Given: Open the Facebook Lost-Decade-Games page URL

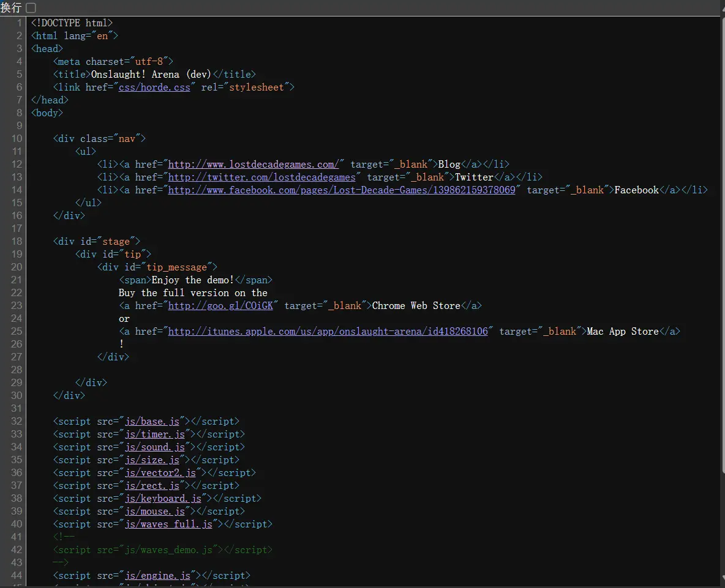Looking at the screenshot, I should point(342,190).
